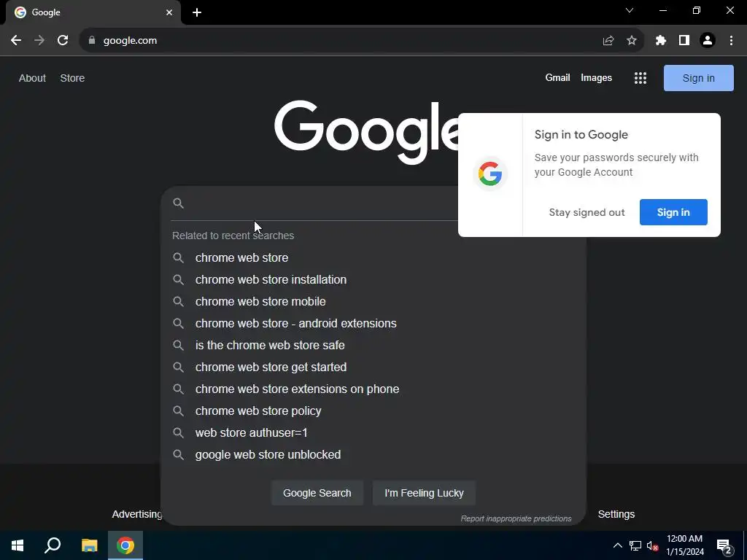Open Gmail link

[557, 77]
